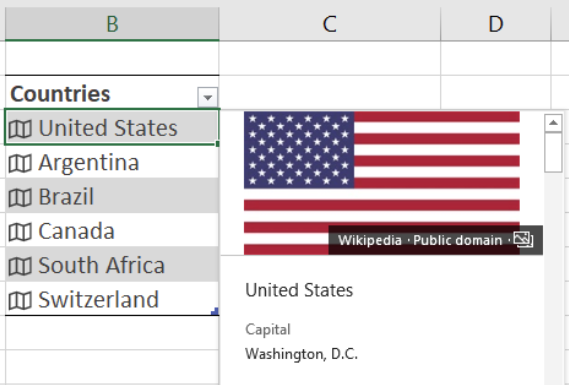Image resolution: width=569 pixels, height=385 pixels.
Task: Click the United States title in data card
Action: coord(299,290)
